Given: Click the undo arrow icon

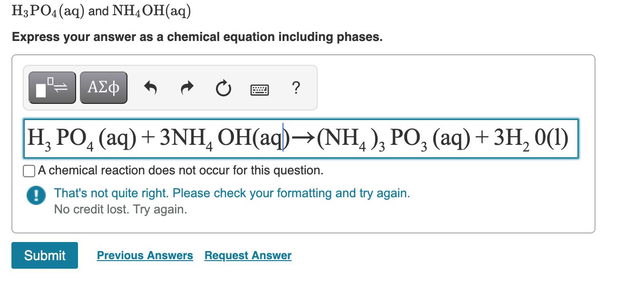Looking at the screenshot, I should (x=151, y=88).
